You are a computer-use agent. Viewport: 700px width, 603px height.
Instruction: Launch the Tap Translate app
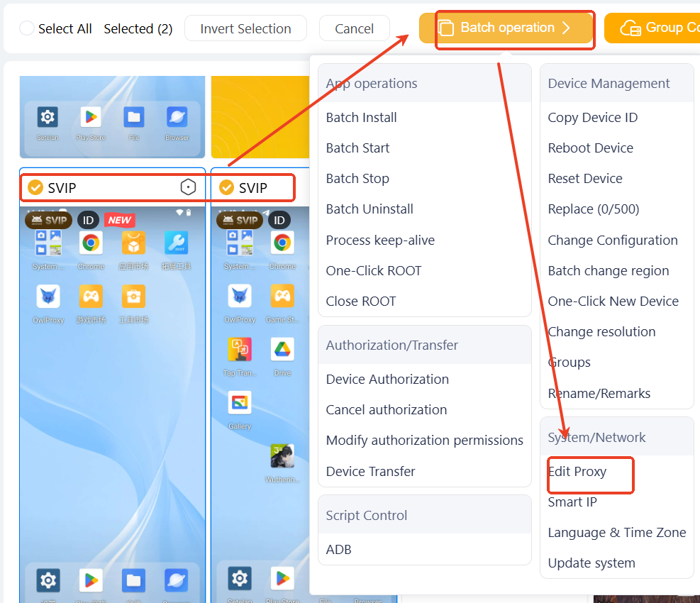pyautogui.click(x=239, y=349)
